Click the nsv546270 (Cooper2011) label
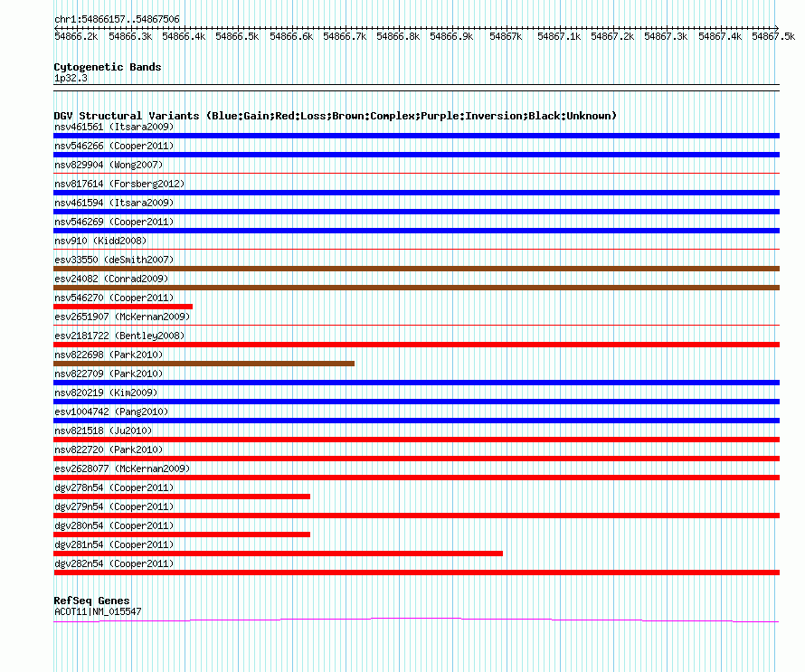Image resolution: width=805 pixels, height=672 pixels. pyautogui.click(x=114, y=298)
